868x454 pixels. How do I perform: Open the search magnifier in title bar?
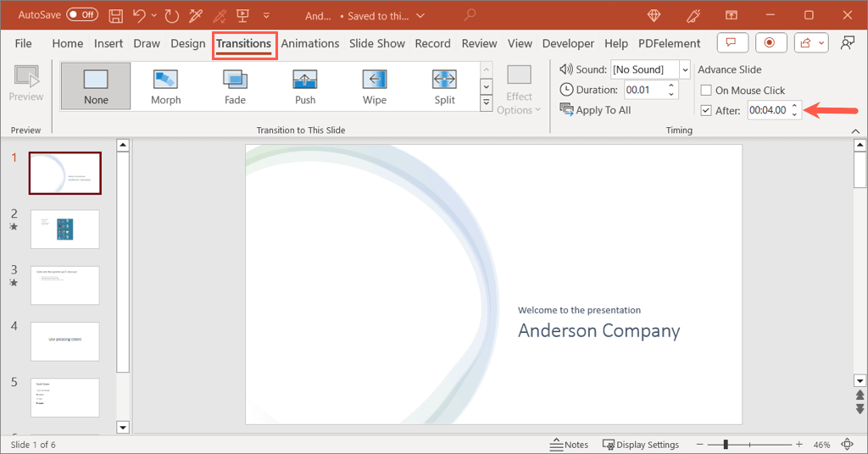click(x=470, y=15)
